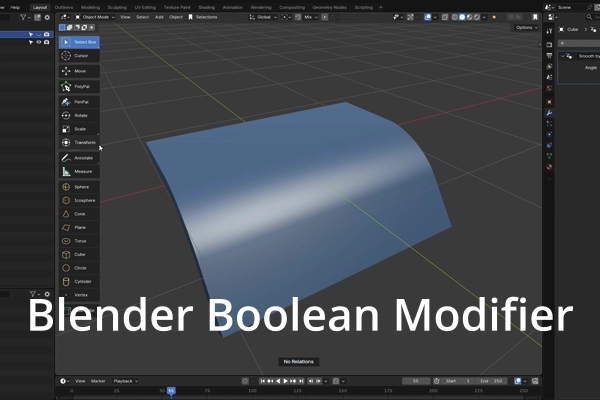Toggle proportional editing button
Image resolution: width=600 pixels, height=400 pixels.
point(324,17)
